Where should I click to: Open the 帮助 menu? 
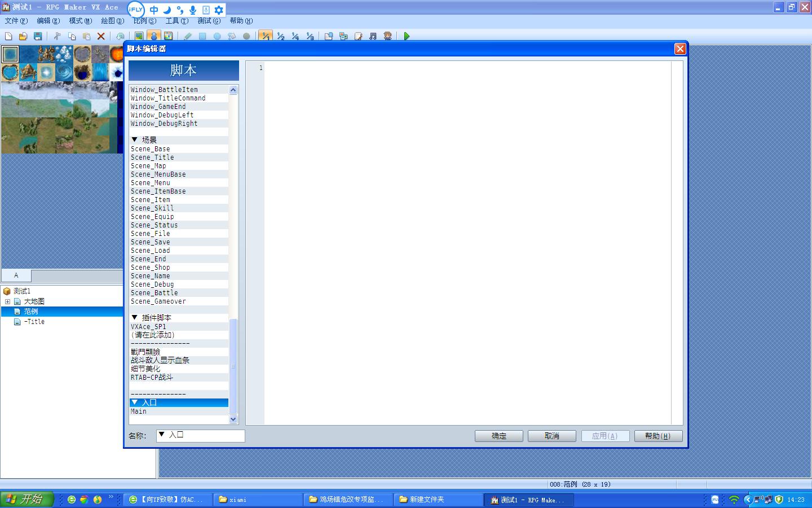241,21
